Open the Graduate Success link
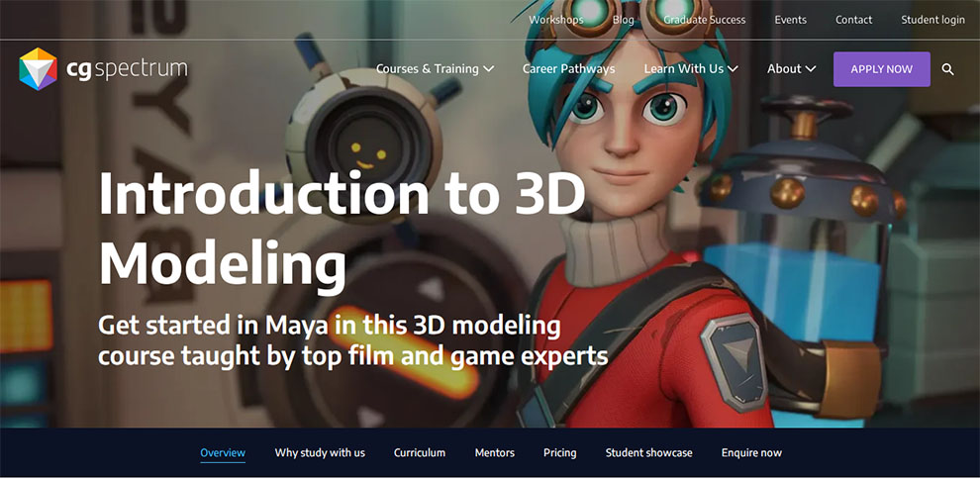 [705, 20]
